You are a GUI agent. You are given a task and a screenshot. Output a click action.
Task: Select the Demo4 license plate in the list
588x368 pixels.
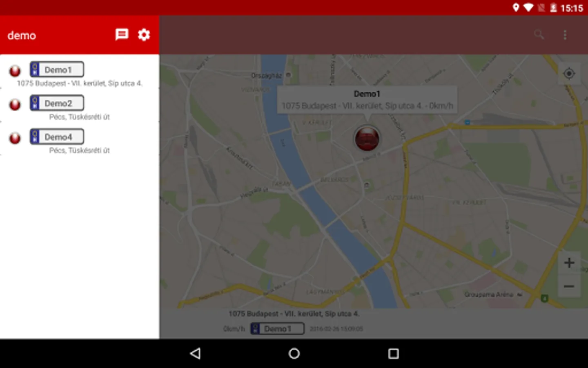pyautogui.click(x=57, y=137)
